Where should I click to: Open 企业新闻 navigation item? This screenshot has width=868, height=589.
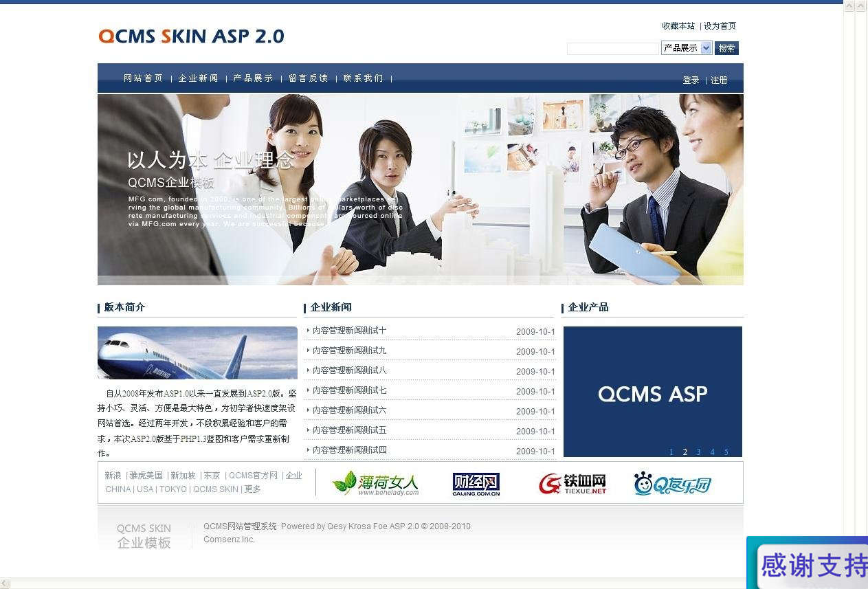[x=198, y=78]
